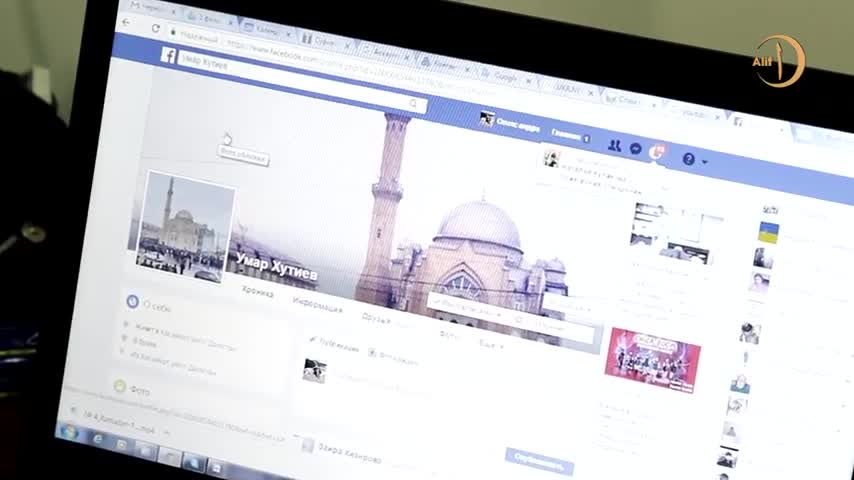Click the profile picture of mosque

point(186,226)
